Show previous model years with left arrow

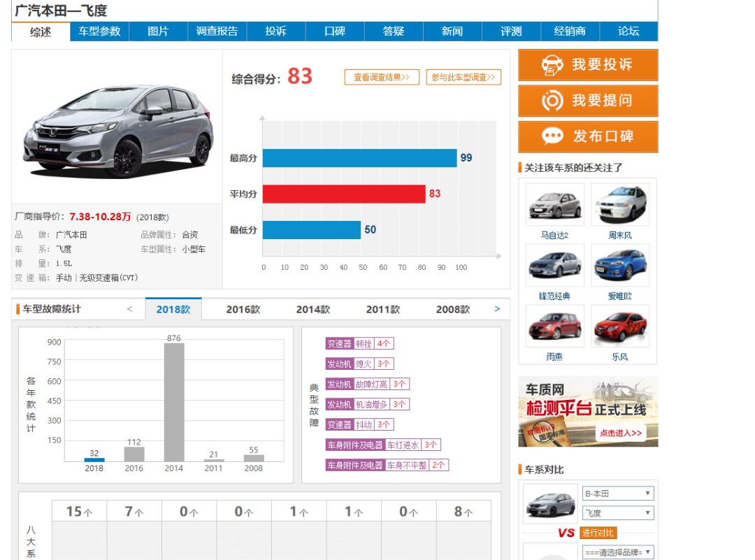point(129,309)
